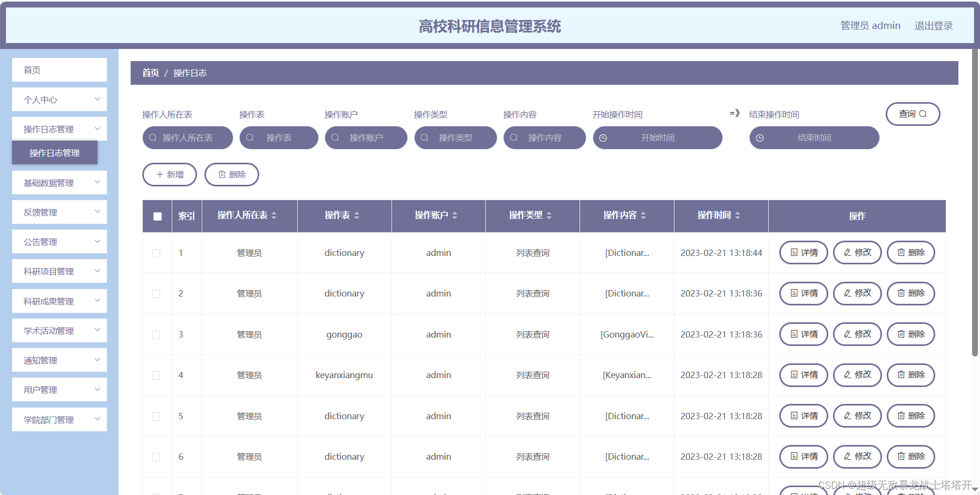The width and height of the screenshot is (980, 495).
Task: Click 查询 search button
Action: [x=913, y=114]
